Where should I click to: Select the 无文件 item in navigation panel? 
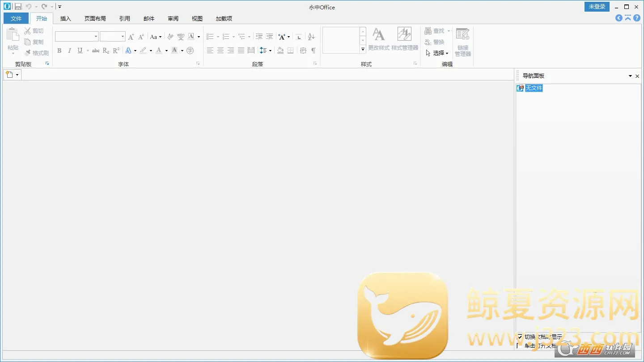tap(534, 88)
